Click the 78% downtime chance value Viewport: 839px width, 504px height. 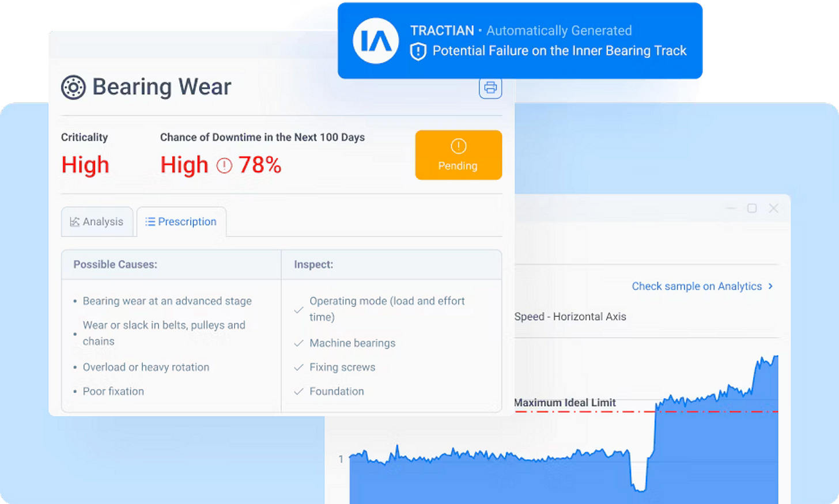tap(260, 165)
